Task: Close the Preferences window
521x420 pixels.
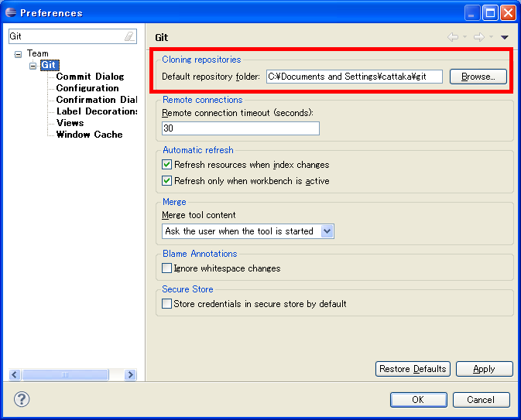Action: click(x=508, y=13)
